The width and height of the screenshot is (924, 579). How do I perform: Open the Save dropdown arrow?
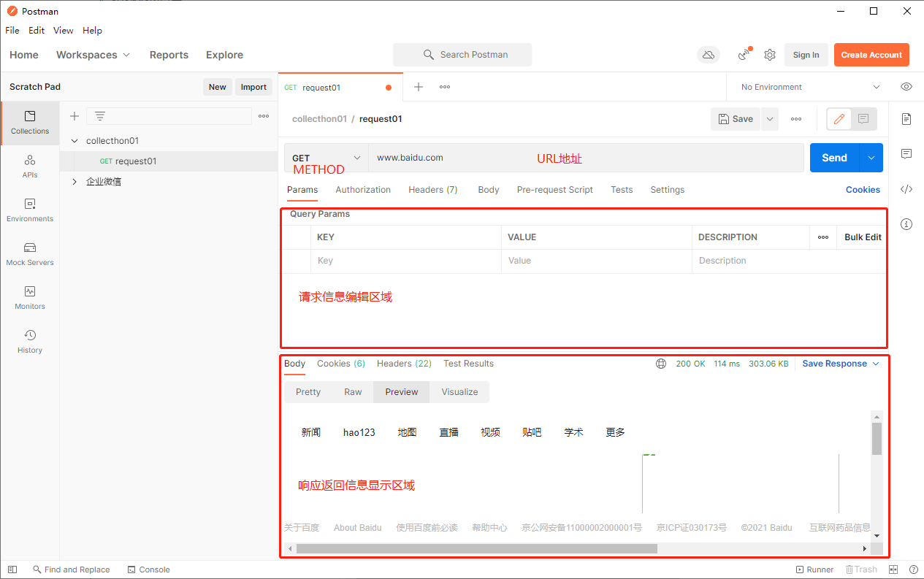770,119
